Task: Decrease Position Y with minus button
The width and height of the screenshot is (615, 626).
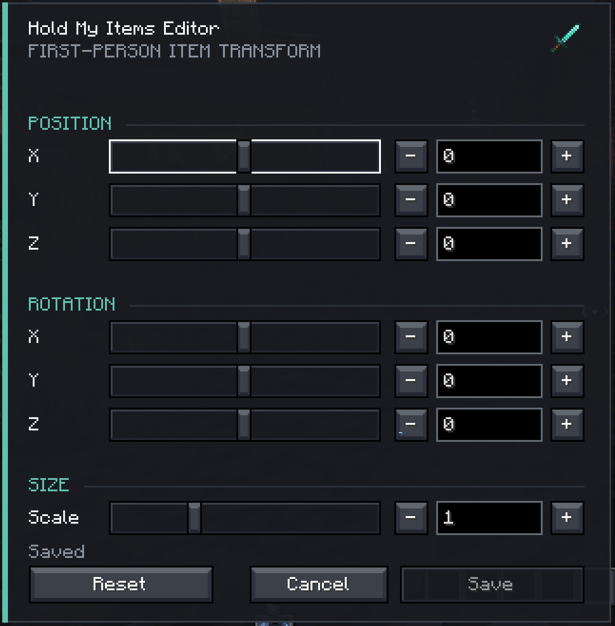Action: 411,200
